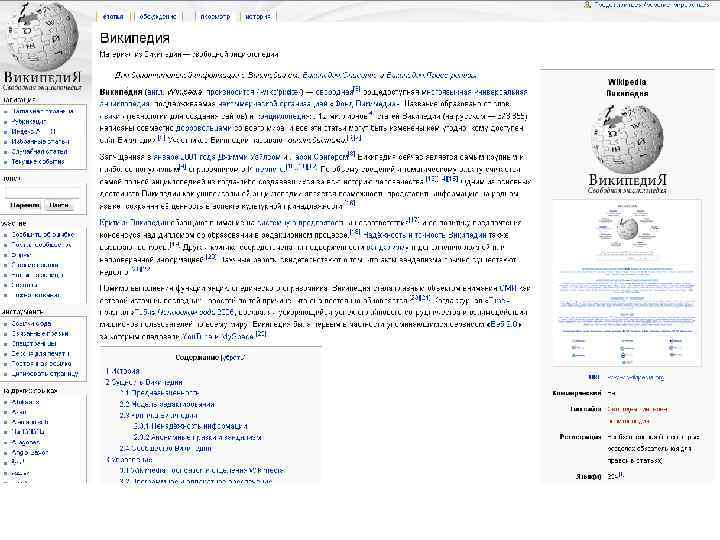Click Сообщить об ошибке in the sidebar

click(x=43, y=235)
